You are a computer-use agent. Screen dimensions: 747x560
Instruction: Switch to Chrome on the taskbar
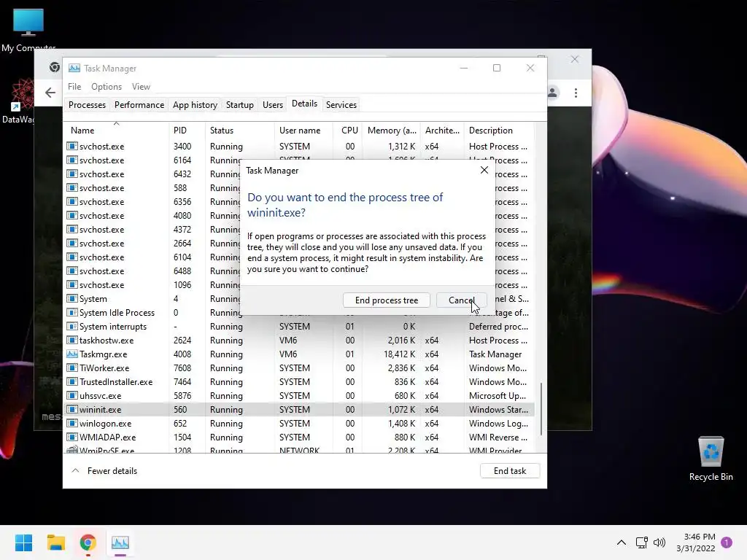point(88,542)
